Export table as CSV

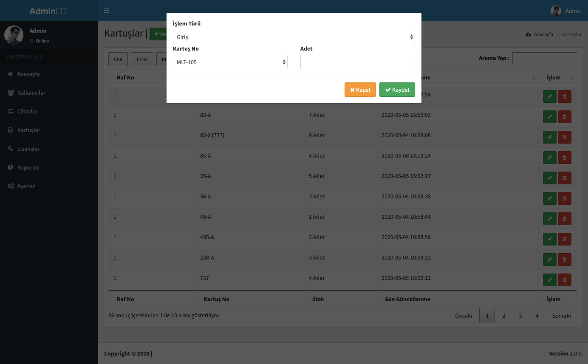point(118,59)
